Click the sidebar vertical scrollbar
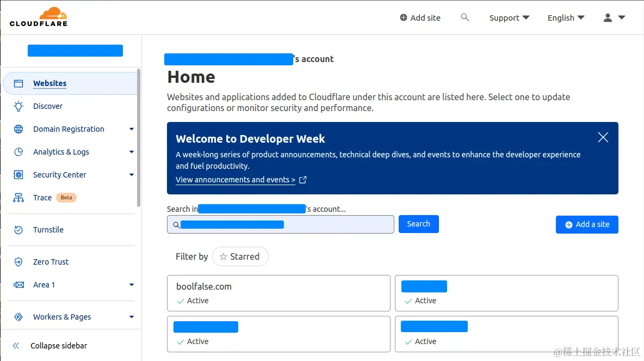This screenshot has width=644, height=361. (139, 138)
